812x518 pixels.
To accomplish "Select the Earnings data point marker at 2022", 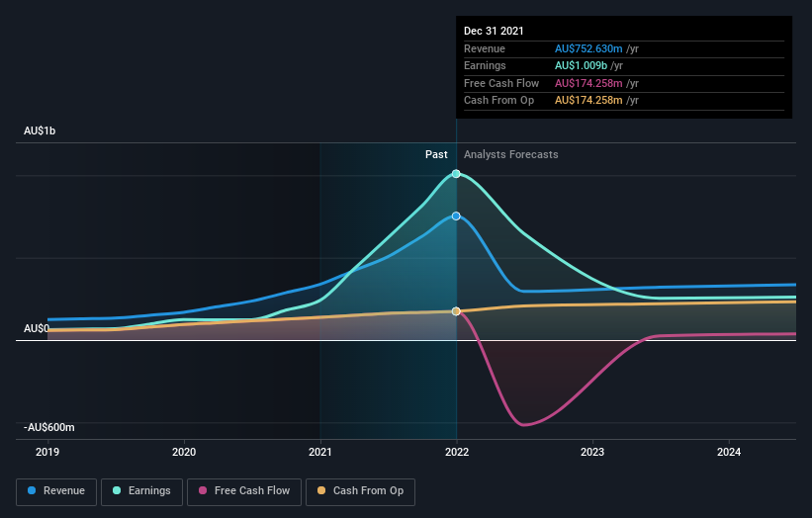I will (456, 174).
